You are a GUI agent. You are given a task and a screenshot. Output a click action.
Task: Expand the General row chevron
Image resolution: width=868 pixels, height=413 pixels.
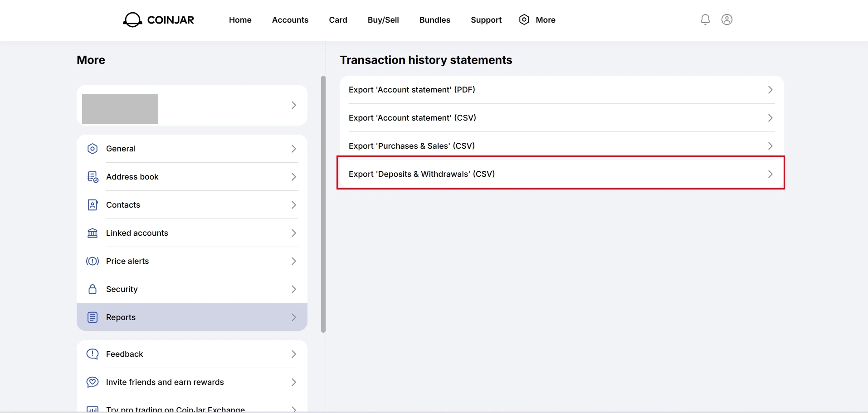294,149
